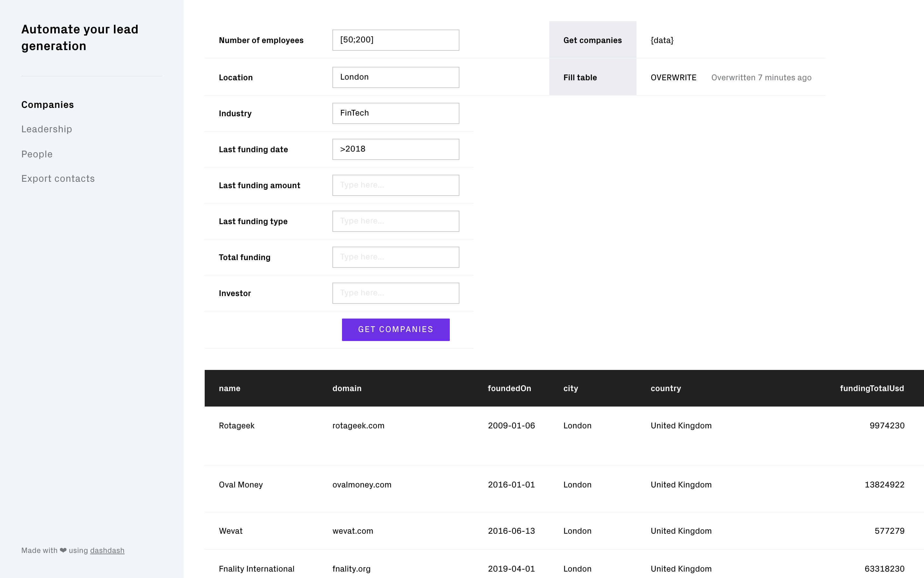
Task: Click London city in Rotageek row
Action: point(577,425)
